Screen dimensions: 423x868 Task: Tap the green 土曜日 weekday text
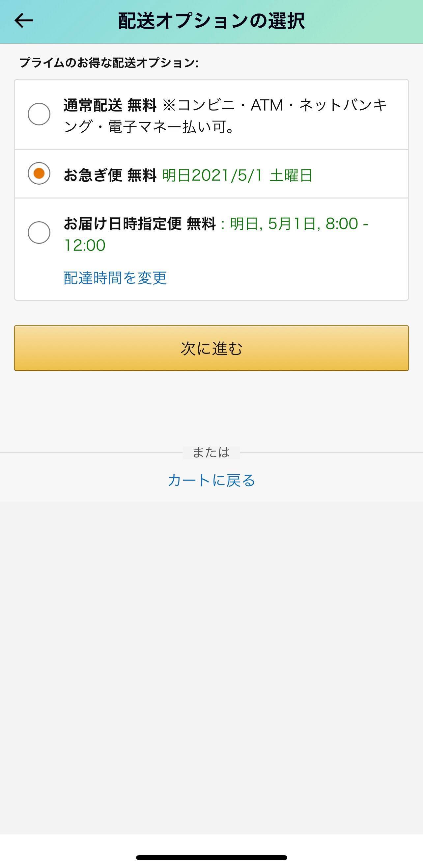(291, 175)
